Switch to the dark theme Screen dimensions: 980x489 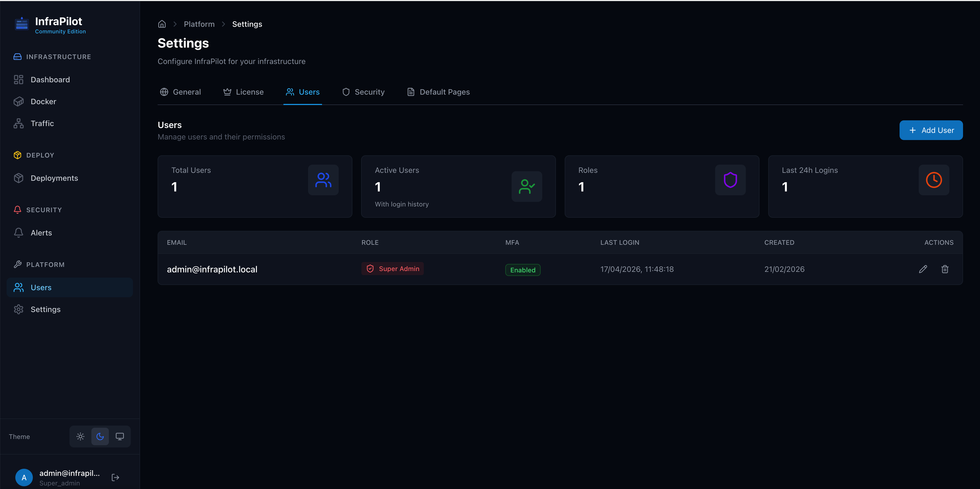click(100, 436)
